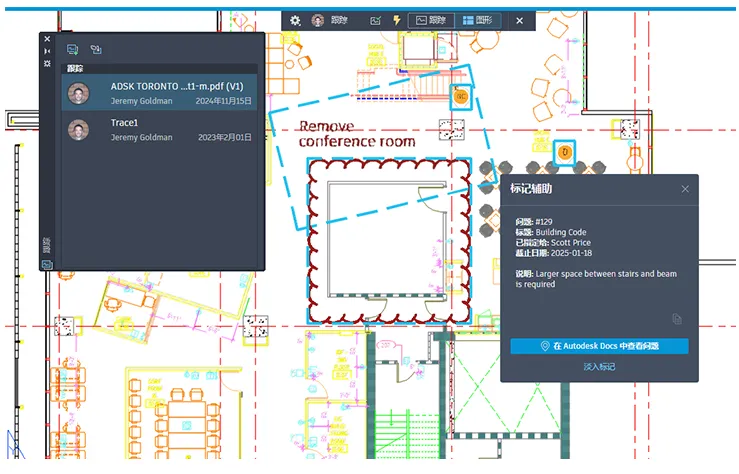
Task: Click the yellow lightning bolt icon
Action: [x=397, y=20]
